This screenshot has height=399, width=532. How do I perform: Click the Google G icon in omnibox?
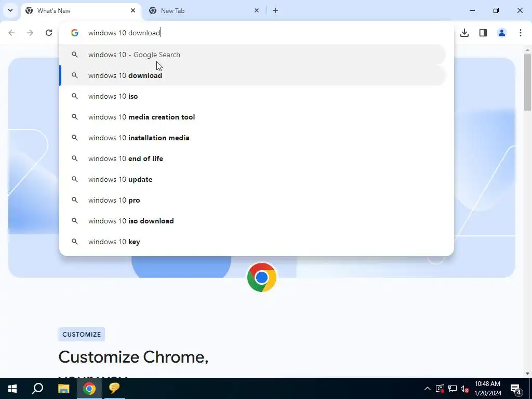[x=75, y=33]
